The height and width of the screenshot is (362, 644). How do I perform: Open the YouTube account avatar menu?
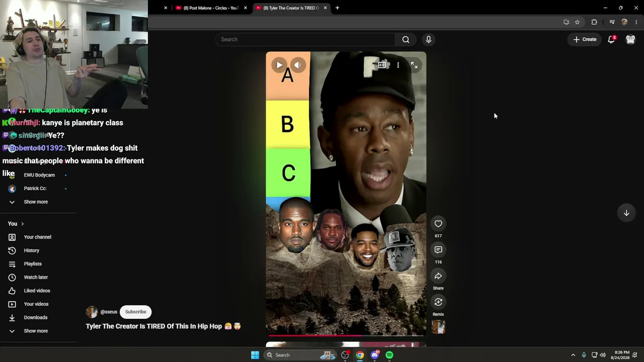[x=630, y=39]
